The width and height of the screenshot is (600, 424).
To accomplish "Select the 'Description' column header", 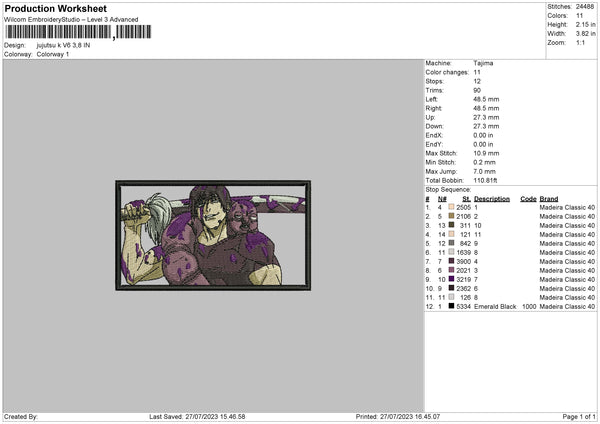I will point(492,199).
